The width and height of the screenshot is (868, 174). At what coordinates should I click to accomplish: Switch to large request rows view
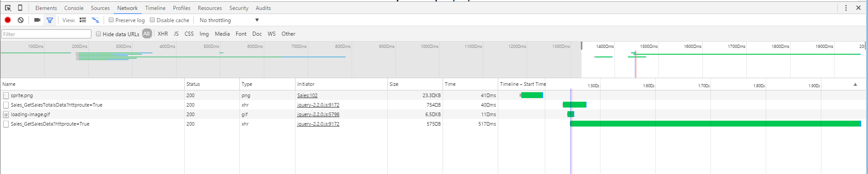point(83,20)
